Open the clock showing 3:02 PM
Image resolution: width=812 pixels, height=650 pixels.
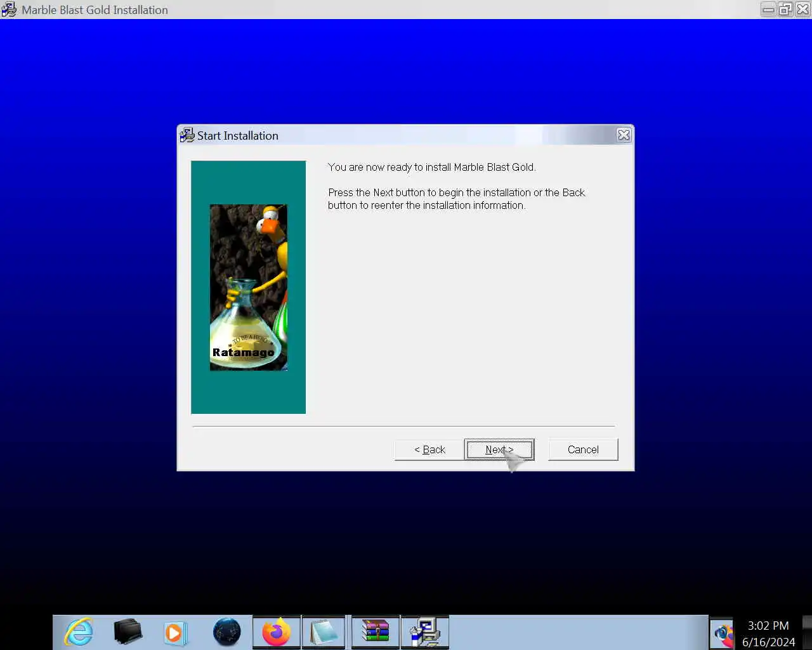click(x=768, y=633)
